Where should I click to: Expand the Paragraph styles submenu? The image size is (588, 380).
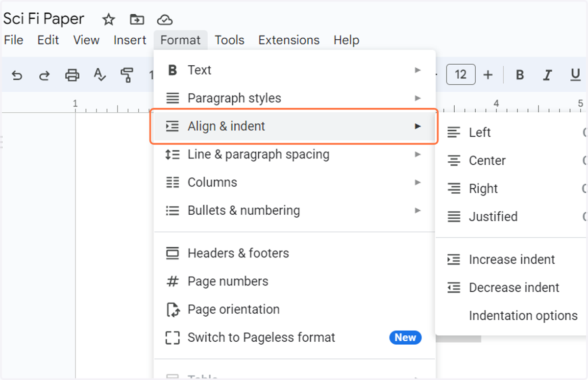point(294,98)
